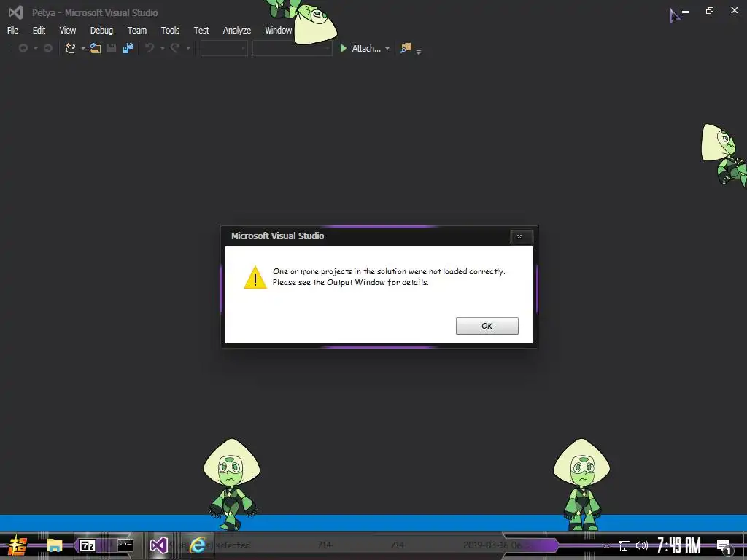747x560 pixels.
Task: Open the Action Center notifications icon
Action: click(x=724, y=547)
